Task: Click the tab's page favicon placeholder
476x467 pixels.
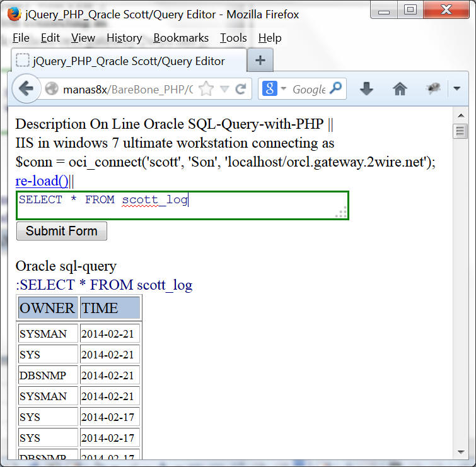Action: pos(23,60)
